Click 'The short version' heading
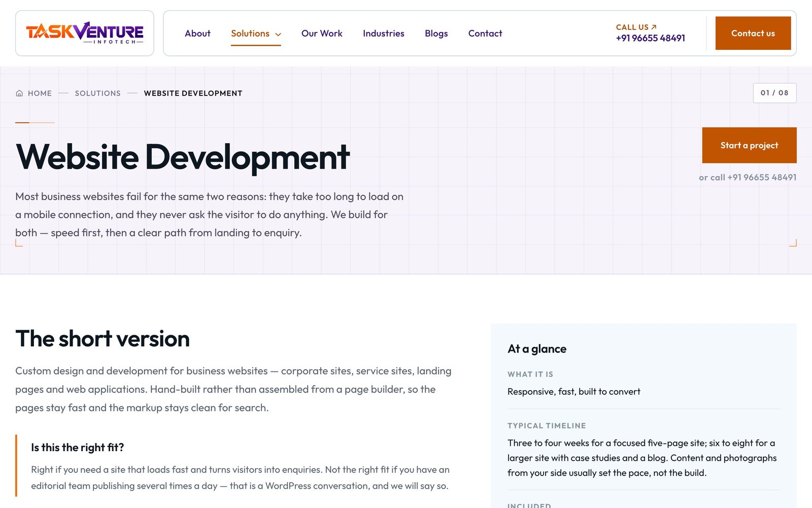This screenshot has height=508, width=812. coord(103,339)
